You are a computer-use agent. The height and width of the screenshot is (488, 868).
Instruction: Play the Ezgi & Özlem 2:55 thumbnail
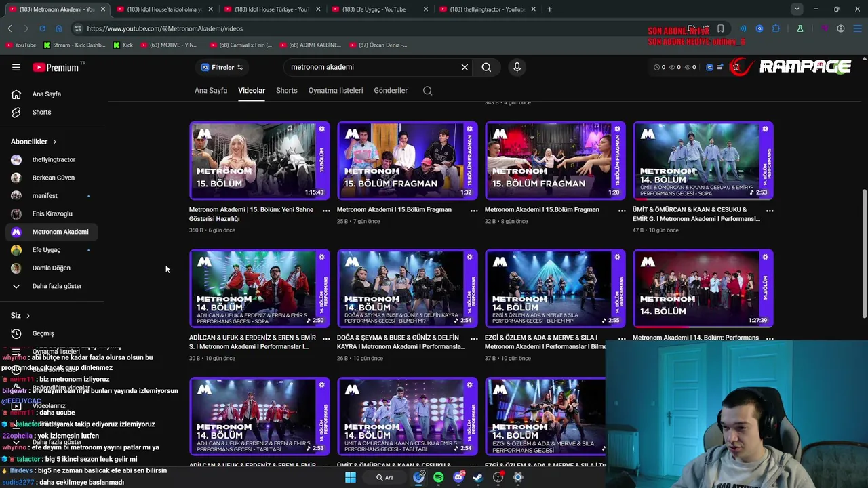click(x=555, y=289)
